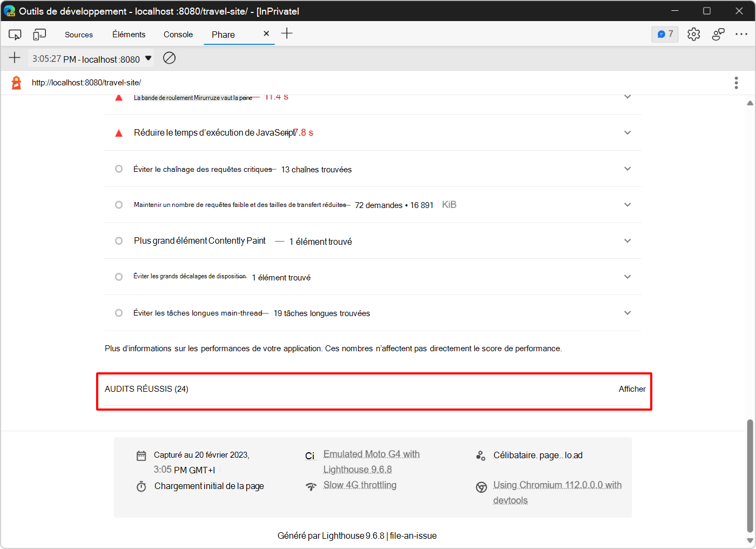Click the vertical scrollbar thumb

(x=750, y=476)
